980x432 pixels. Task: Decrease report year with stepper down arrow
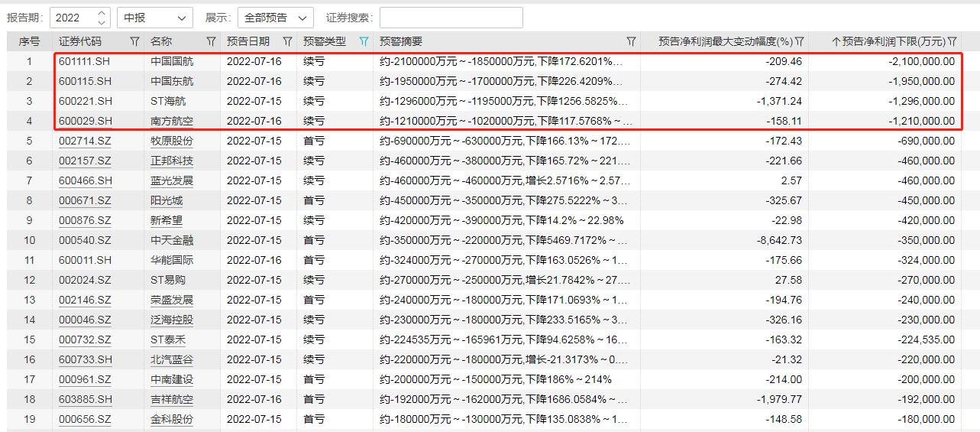pyautogui.click(x=102, y=22)
